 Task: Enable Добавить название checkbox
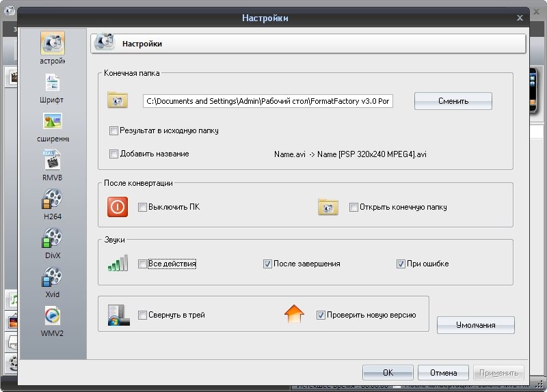click(x=114, y=154)
